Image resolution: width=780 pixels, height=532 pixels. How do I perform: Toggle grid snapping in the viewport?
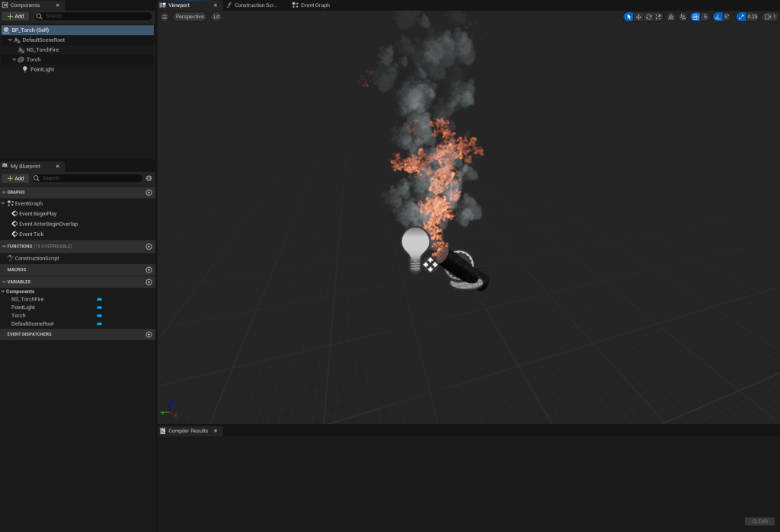[695, 17]
